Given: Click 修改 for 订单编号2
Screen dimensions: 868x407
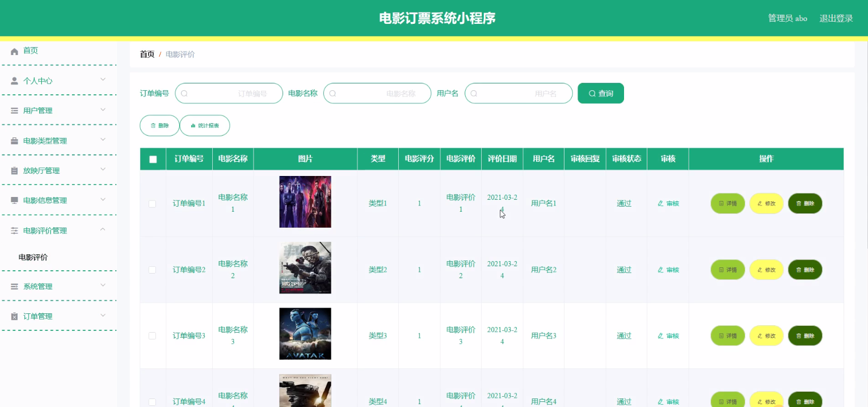Looking at the screenshot, I should 766,270.
